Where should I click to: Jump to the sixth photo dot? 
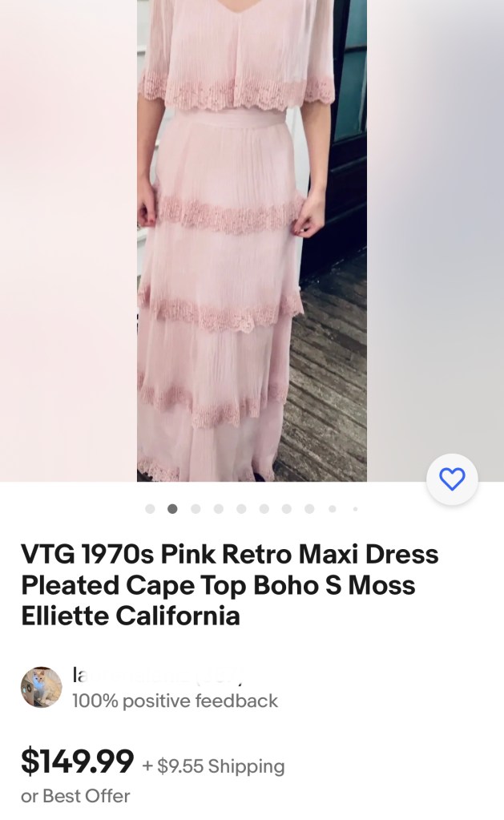tap(264, 509)
